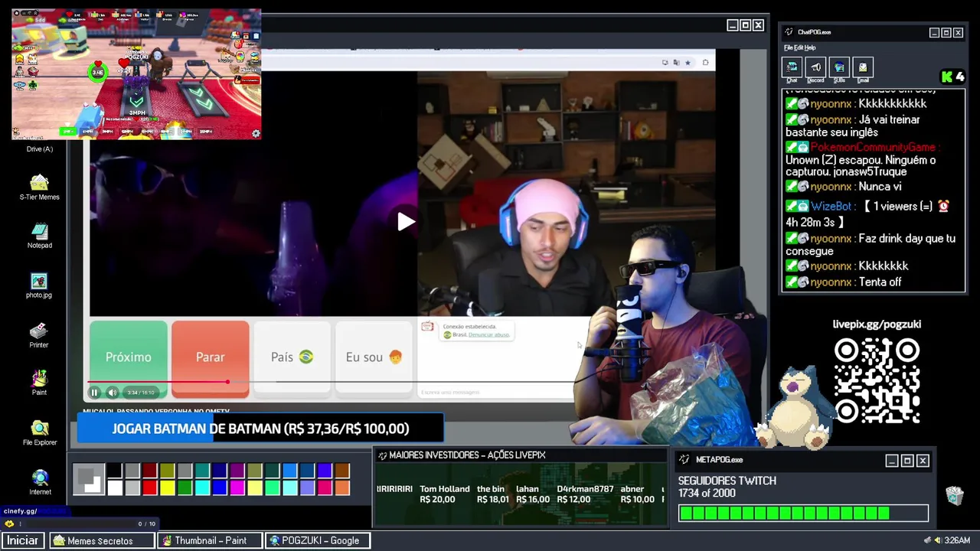The height and width of the screenshot is (551, 980).
Task: Click the red Parar button
Action: click(x=211, y=357)
